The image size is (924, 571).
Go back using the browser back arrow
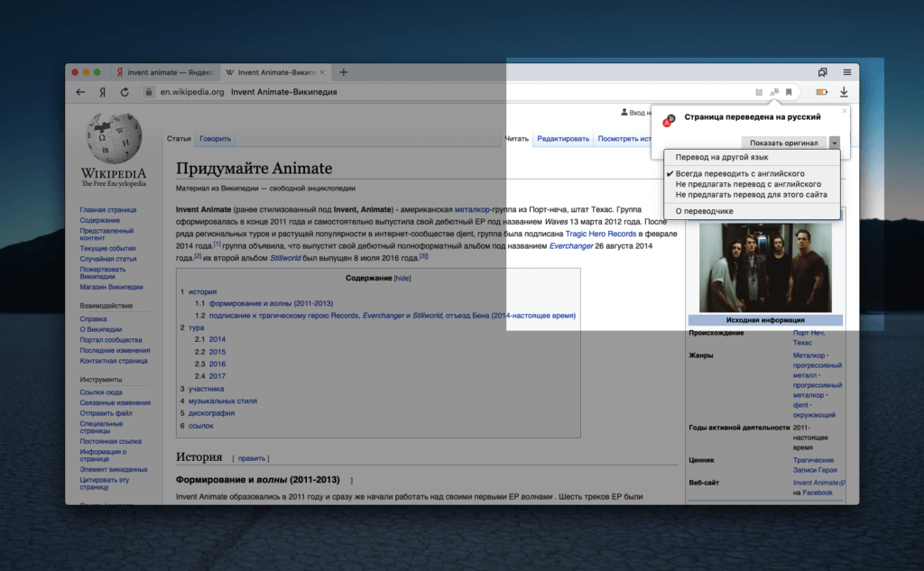[80, 92]
